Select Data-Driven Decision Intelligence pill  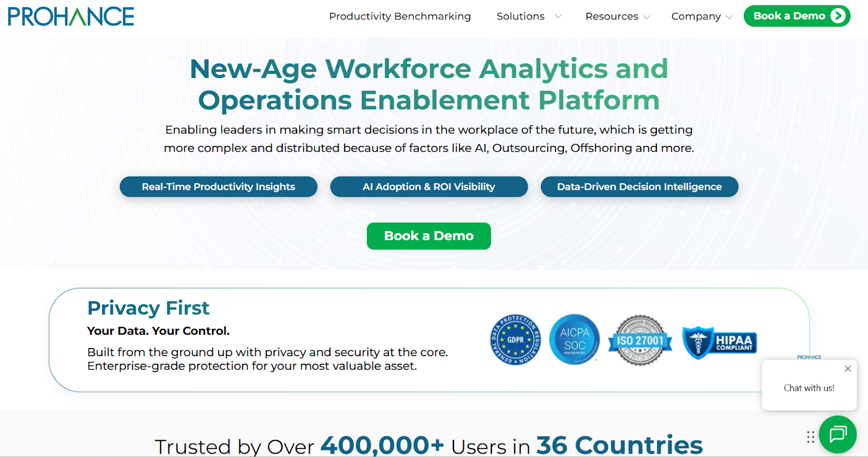[640, 186]
